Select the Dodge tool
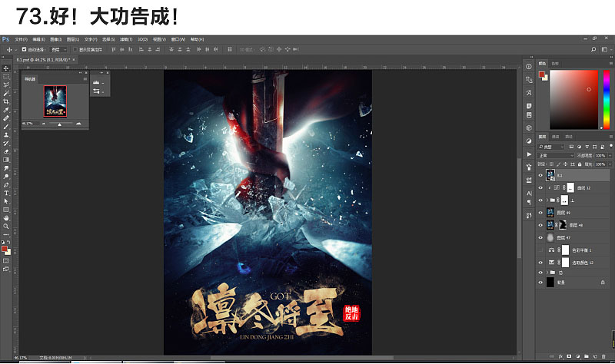This screenshot has width=615, height=364. click(x=6, y=177)
